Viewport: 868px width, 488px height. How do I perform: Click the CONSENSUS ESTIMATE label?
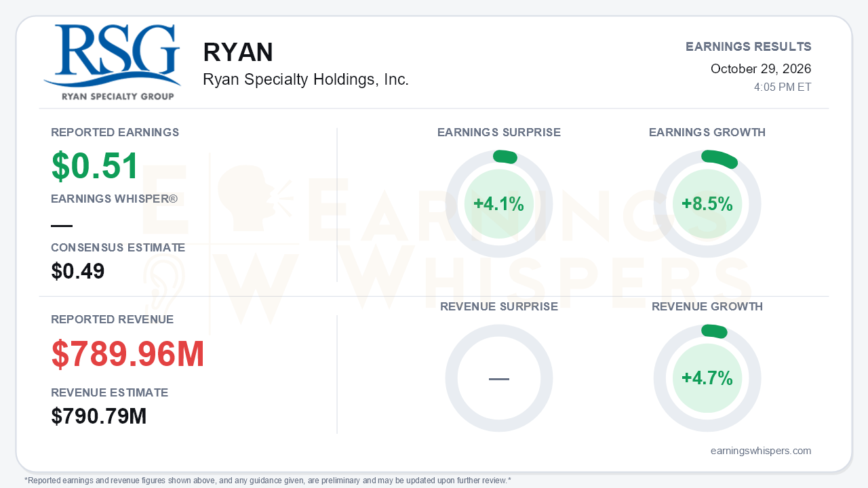(x=118, y=247)
